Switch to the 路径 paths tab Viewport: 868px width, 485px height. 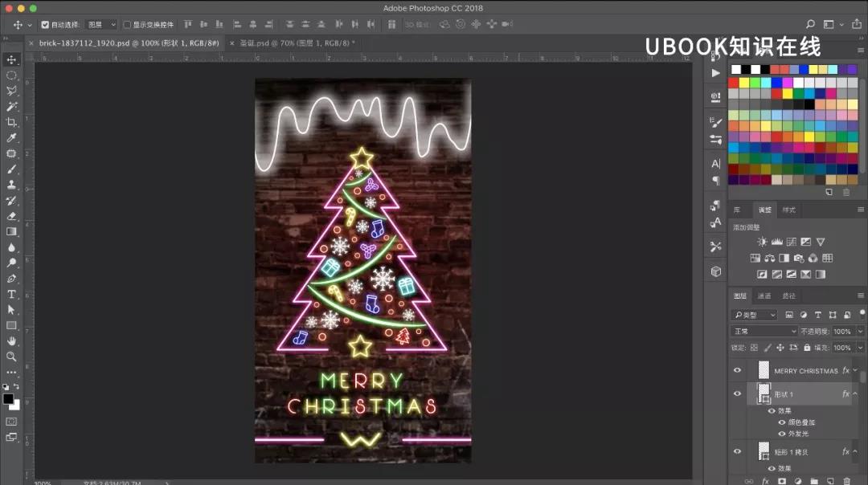[x=789, y=295]
